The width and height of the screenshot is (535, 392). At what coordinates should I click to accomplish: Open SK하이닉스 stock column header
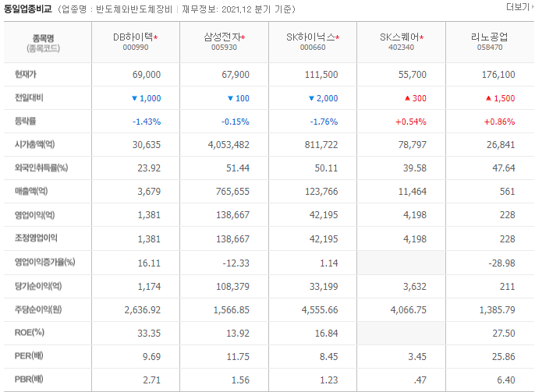tap(313, 37)
